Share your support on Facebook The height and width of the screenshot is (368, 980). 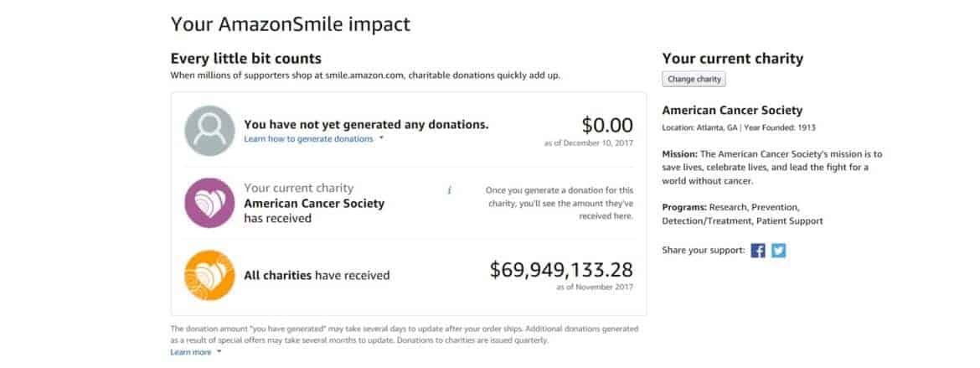[x=758, y=250]
